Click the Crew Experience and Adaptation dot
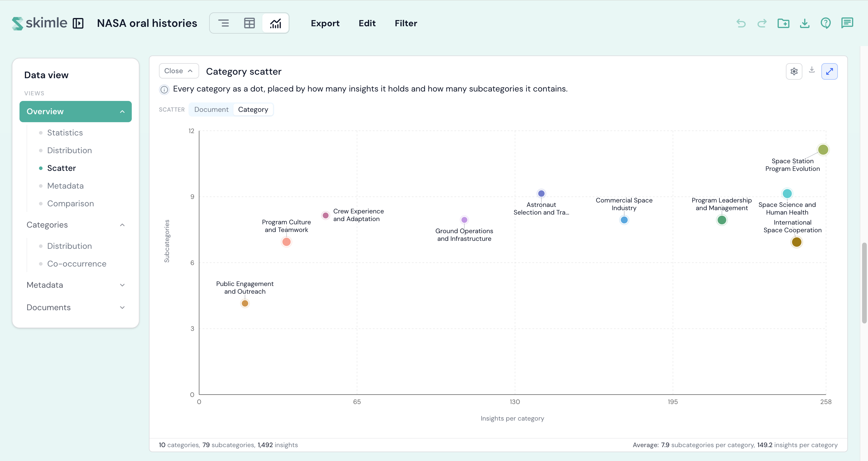 [326, 215]
